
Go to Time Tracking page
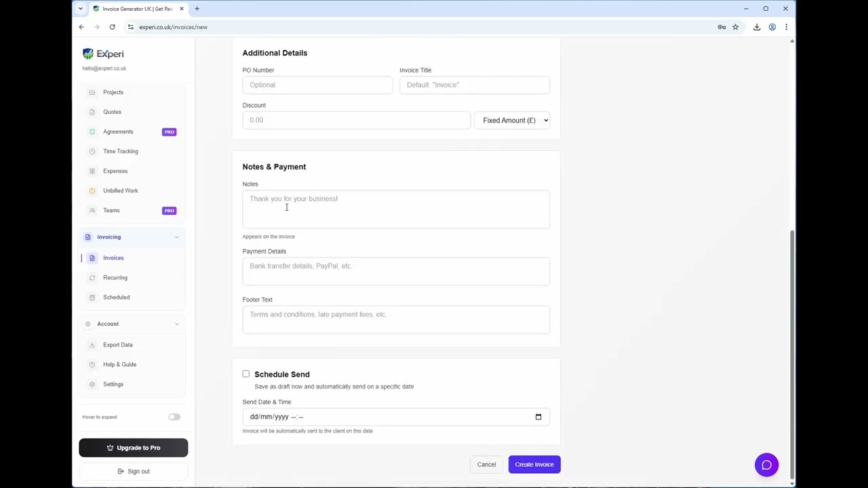[x=121, y=151]
